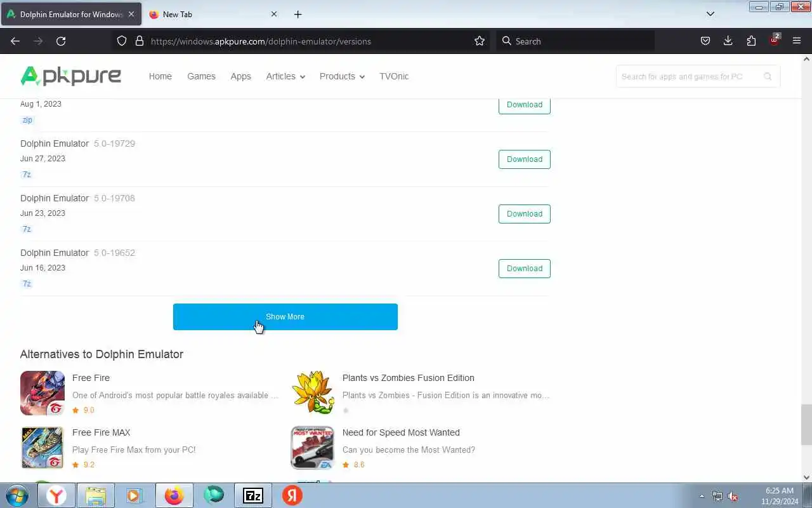This screenshot has height=508, width=812.
Task: Open the Free Fire game icon
Action: coord(43,393)
